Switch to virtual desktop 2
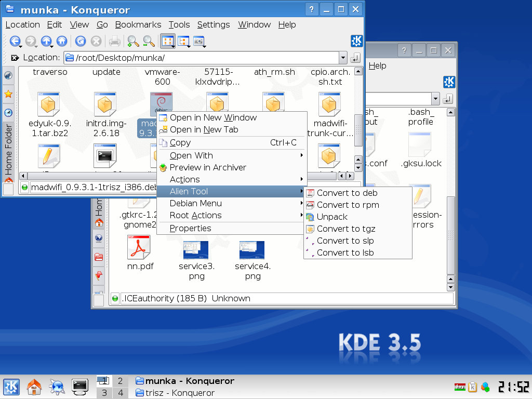This screenshot has height=399, width=532. click(x=120, y=381)
